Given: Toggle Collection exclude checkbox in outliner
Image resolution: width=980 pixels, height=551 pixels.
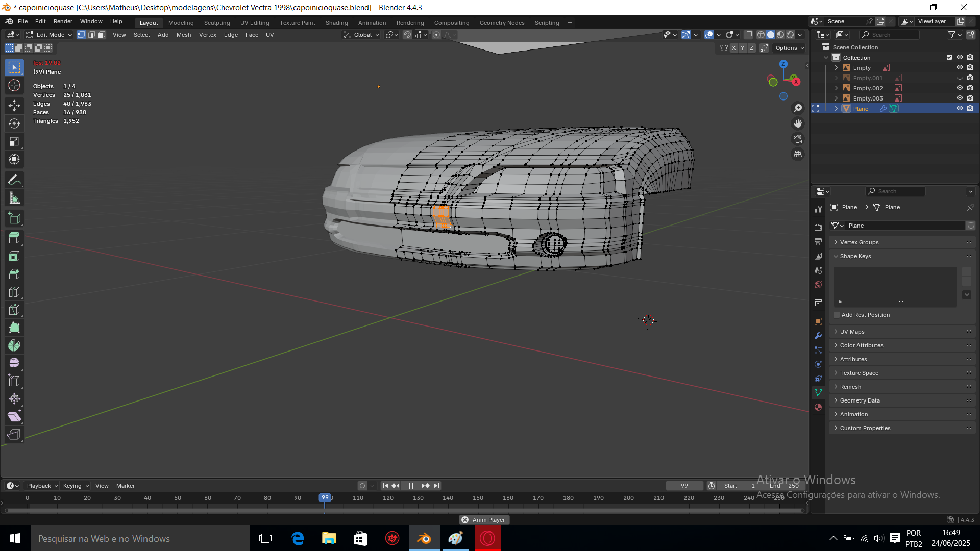Looking at the screenshot, I should (949, 57).
